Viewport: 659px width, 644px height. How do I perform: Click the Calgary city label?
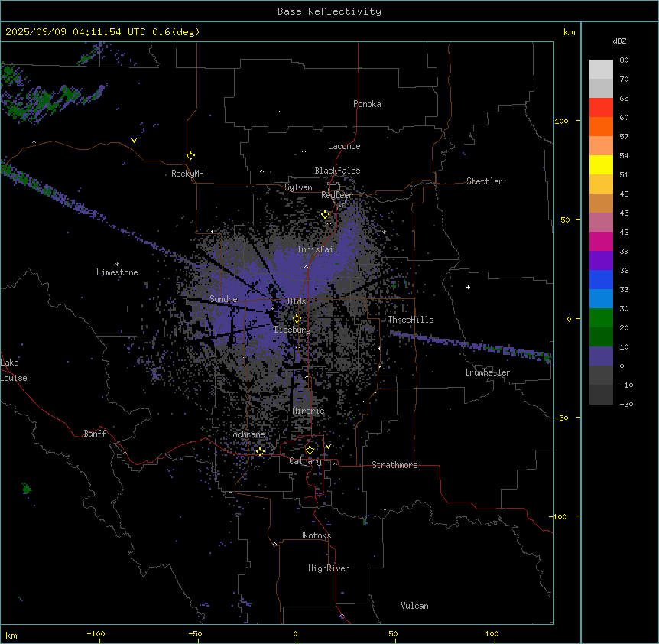coord(305,461)
